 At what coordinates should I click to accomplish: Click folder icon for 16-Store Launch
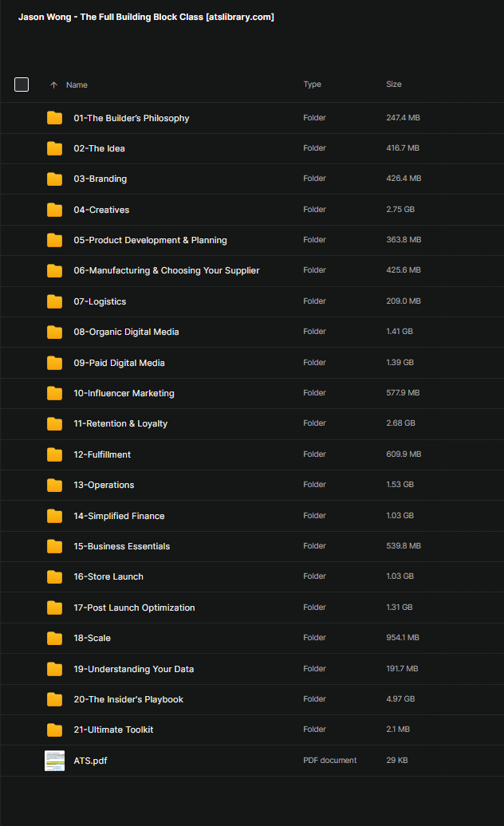pyautogui.click(x=55, y=576)
